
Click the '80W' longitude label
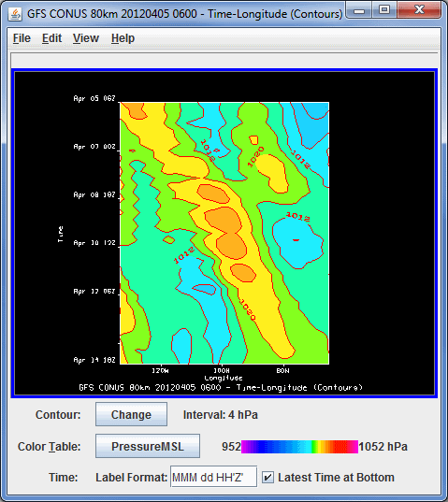[282, 371]
